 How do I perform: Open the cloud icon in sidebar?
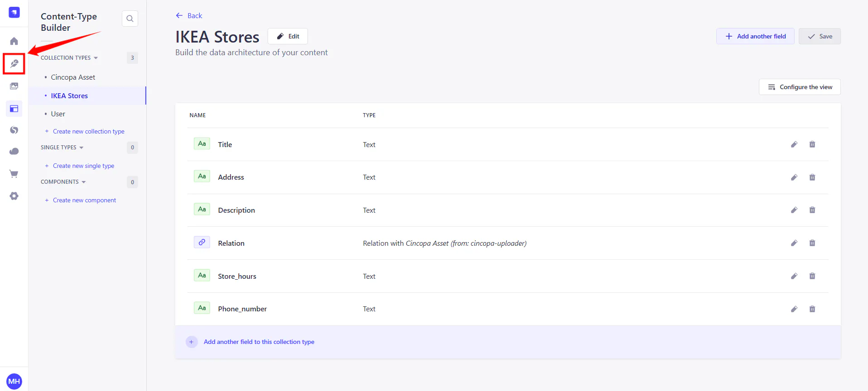[14, 152]
